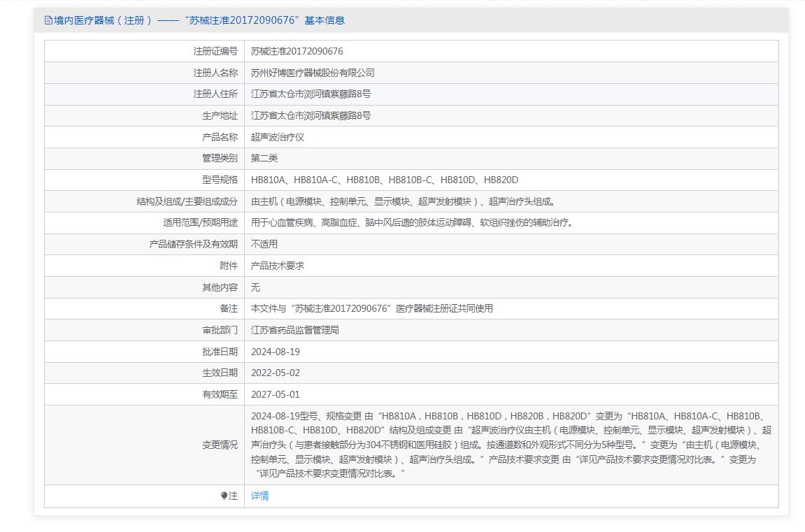Click the lightbulb icon beside 注
The image size is (805, 532).
tap(224, 496)
